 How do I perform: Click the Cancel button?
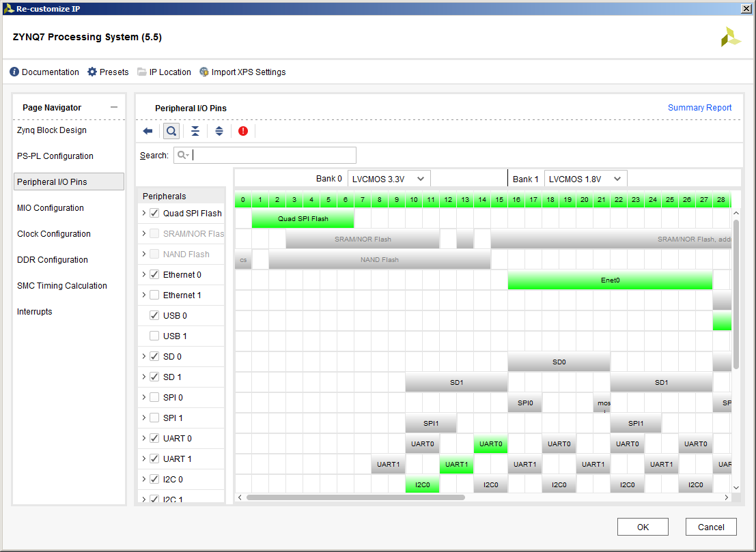point(711,527)
